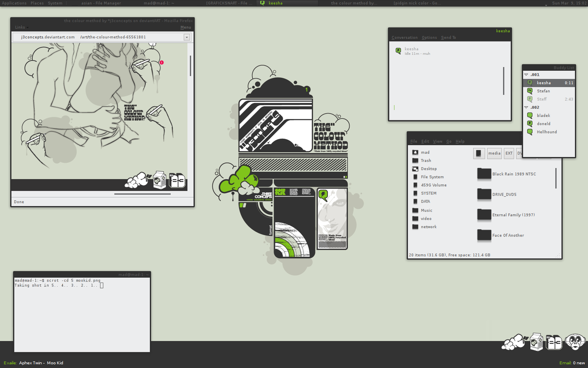
Task: Select doneld in the Buddy List
Action: [549, 124]
